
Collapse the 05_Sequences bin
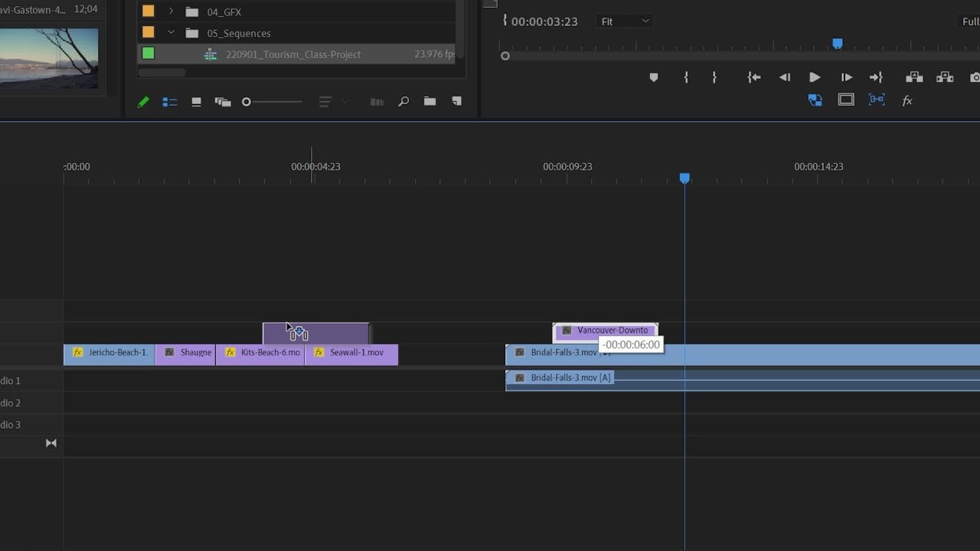pos(171,33)
